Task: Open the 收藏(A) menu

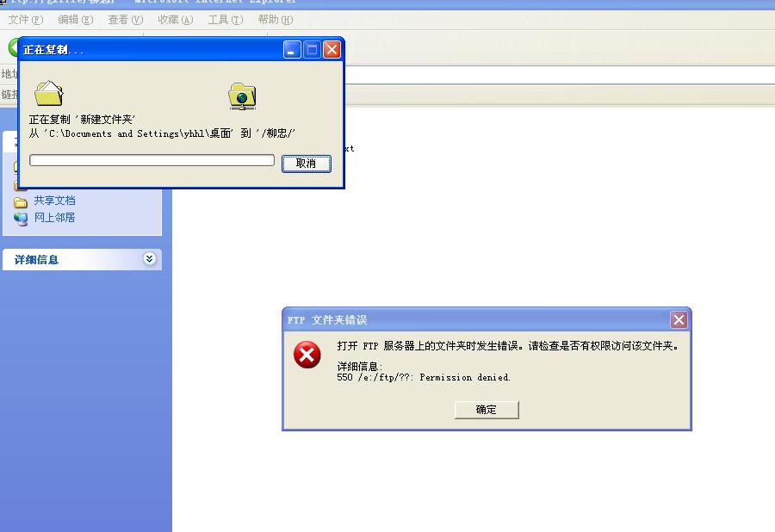Action: 175,20
